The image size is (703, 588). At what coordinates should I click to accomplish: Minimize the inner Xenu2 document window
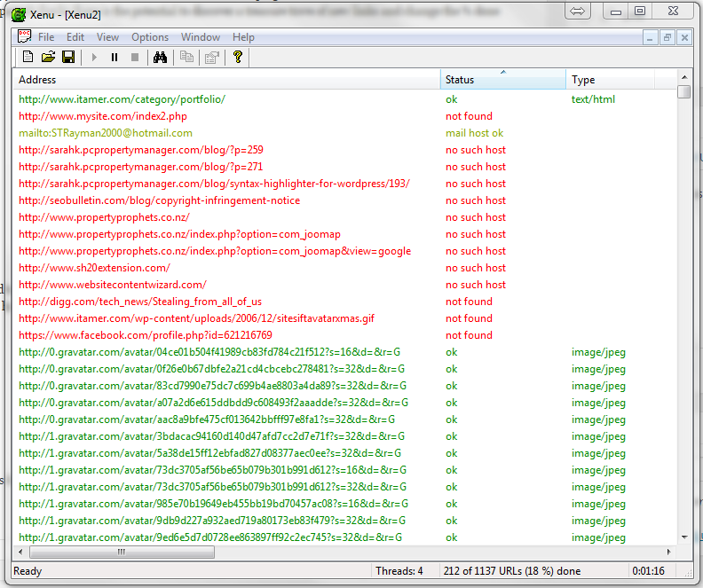point(649,37)
